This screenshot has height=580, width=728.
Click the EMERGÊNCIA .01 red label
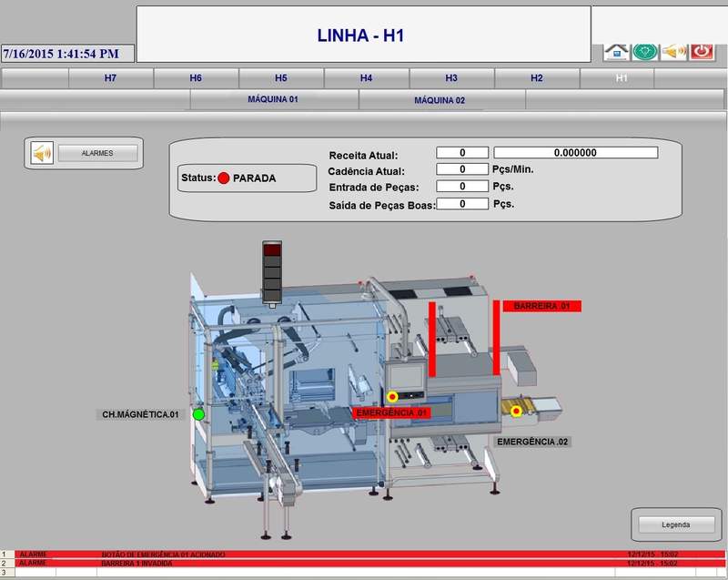391,412
